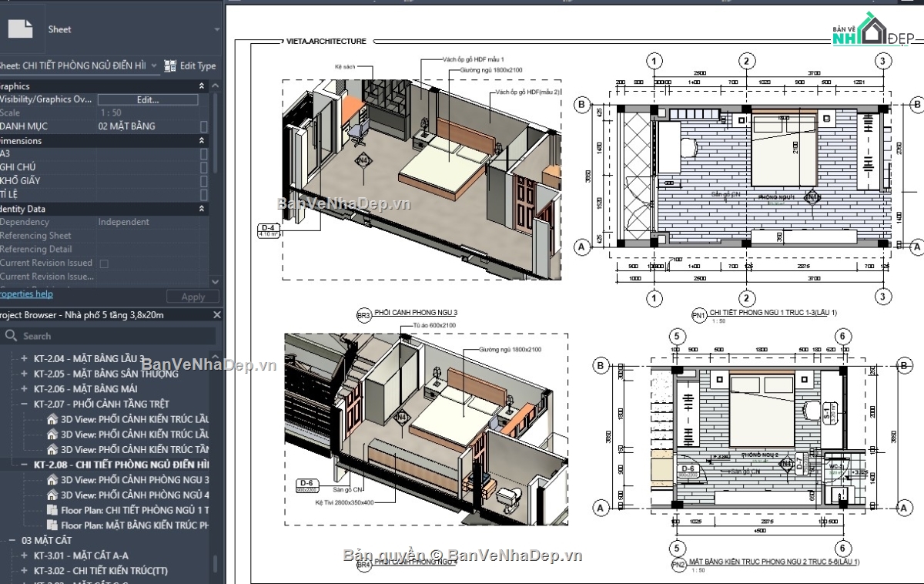Image resolution: width=924 pixels, height=584 pixels.
Task: Click the associate box beside A3
Action: pos(203,154)
